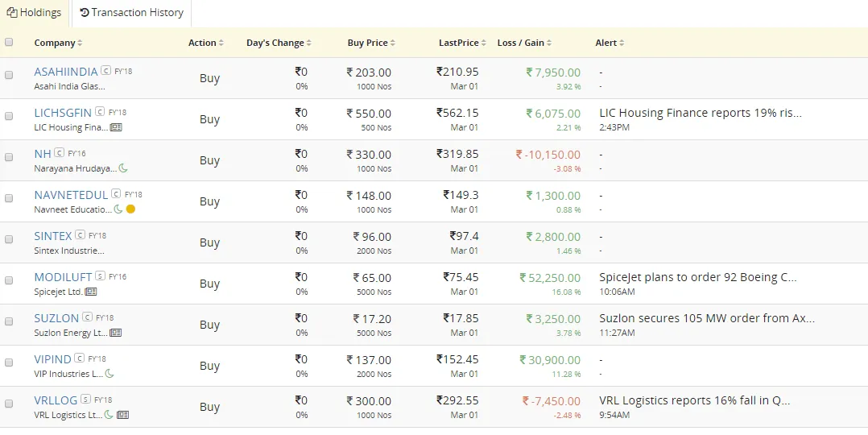868x435 pixels.
Task: Open the NAVNETEDUL stock link
Action: pyautogui.click(x=71, y=195)
